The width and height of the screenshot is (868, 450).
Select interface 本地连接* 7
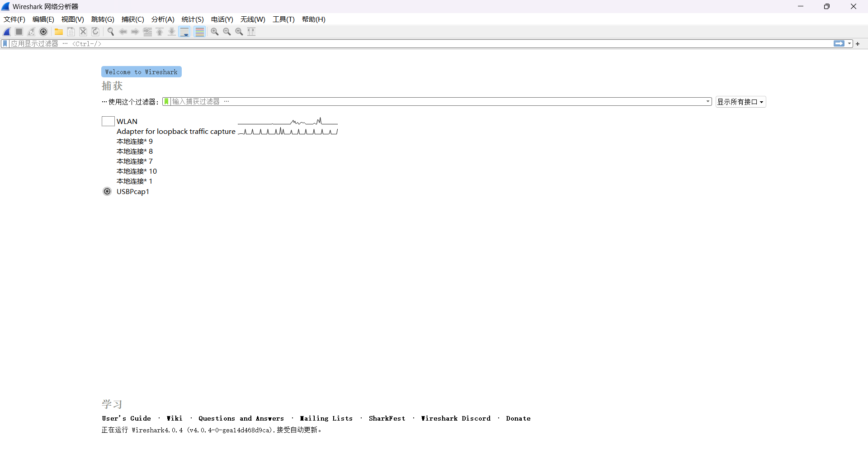[135, 161]
